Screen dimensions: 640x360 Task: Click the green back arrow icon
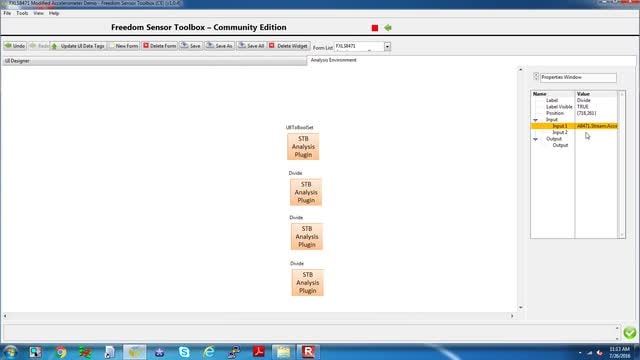pos(388,28)
